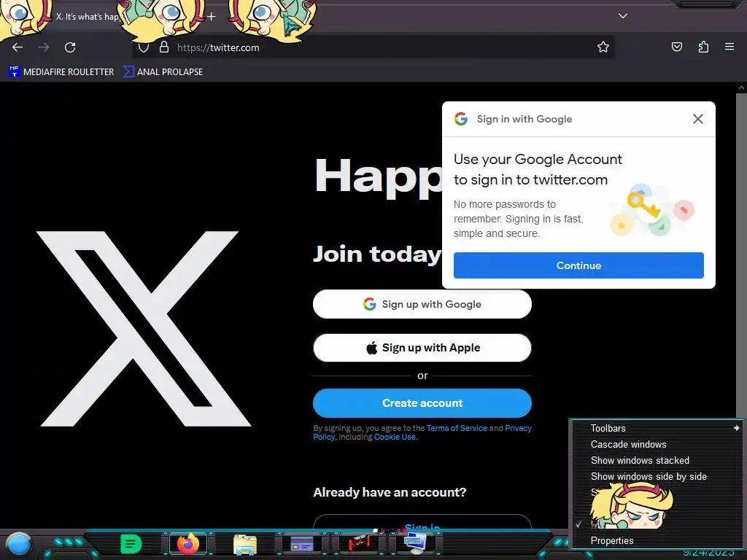
Task: Open the Terms of Service link
Action: pos(457,428)
